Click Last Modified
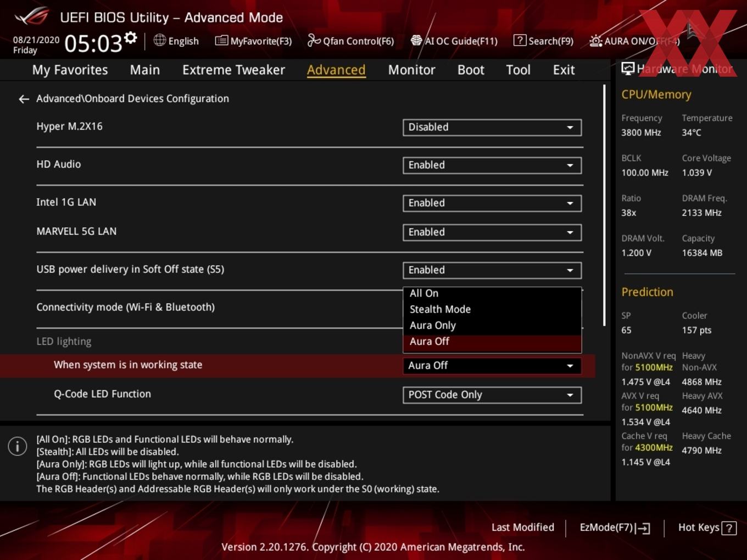This screenshot has width=747, height=560. [522, 528]
